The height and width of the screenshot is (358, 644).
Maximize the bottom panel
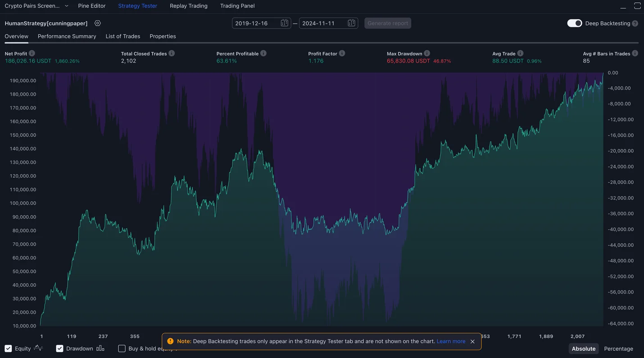pos(637,6)
